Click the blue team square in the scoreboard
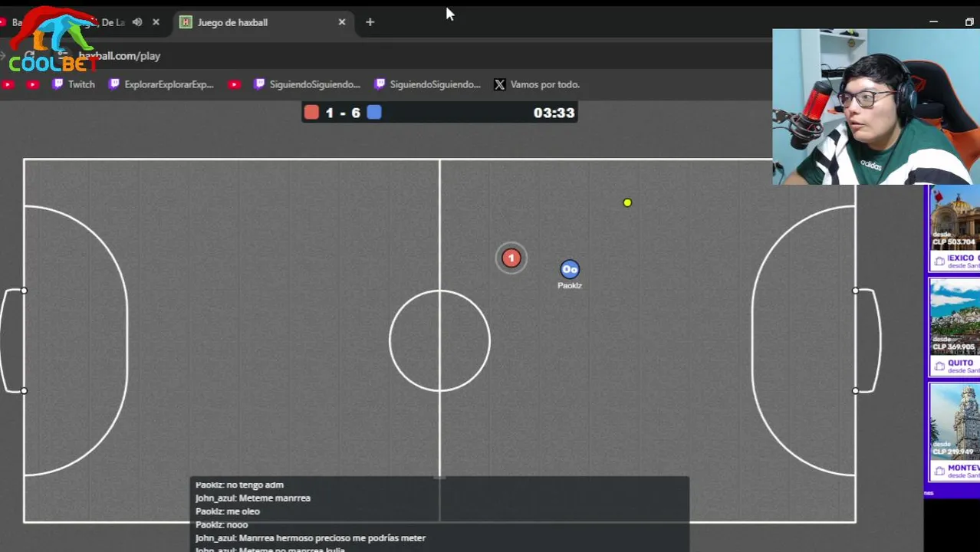This screenshot has height=552, width=980. click(374, 113)
